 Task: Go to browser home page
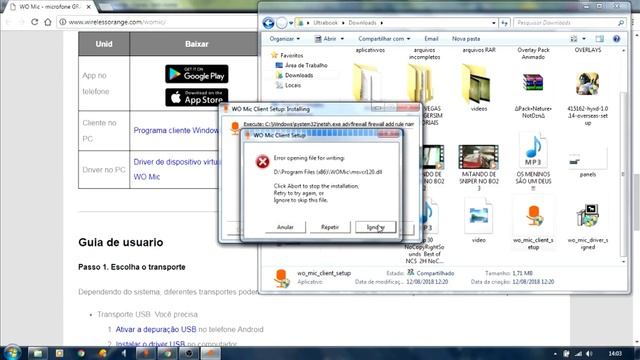pyautogui.click(x=48, y=22)
